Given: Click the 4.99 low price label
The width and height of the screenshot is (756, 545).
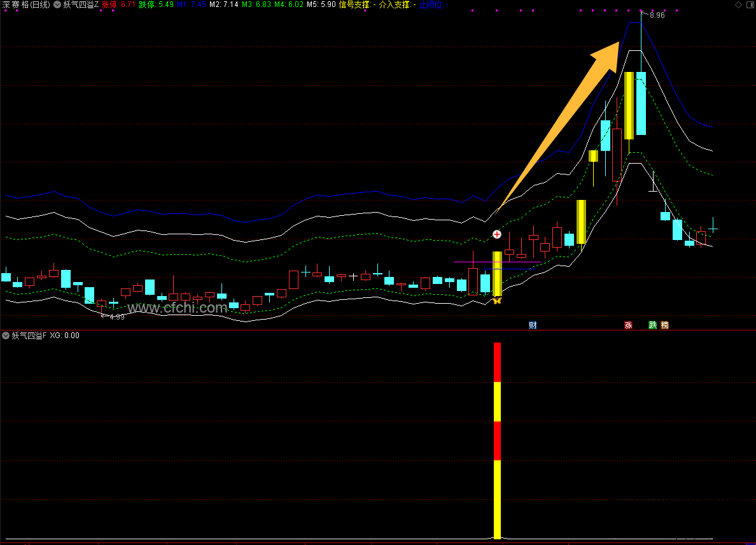Looking at the screenshot, I should point(117,317).
